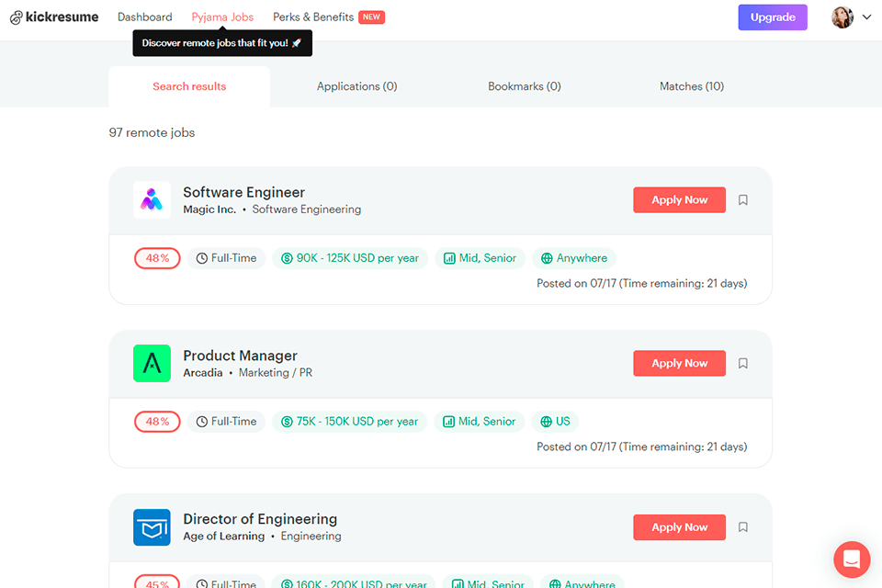The image size is (882, 588).
Task: Open the Dashboard page
Action: (144, 17)
